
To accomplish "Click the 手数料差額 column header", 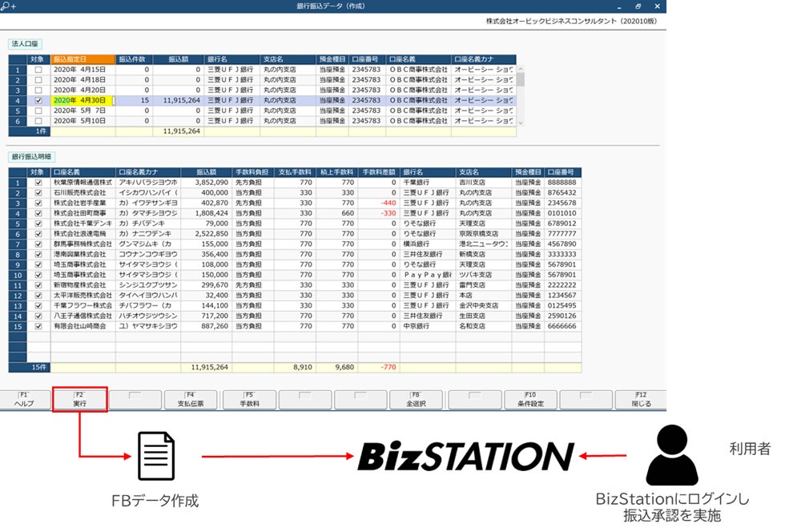I will (379, 172).
